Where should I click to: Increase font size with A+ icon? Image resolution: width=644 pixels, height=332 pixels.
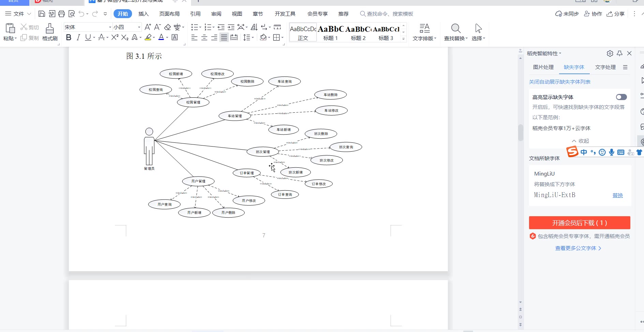pos(148,27)
